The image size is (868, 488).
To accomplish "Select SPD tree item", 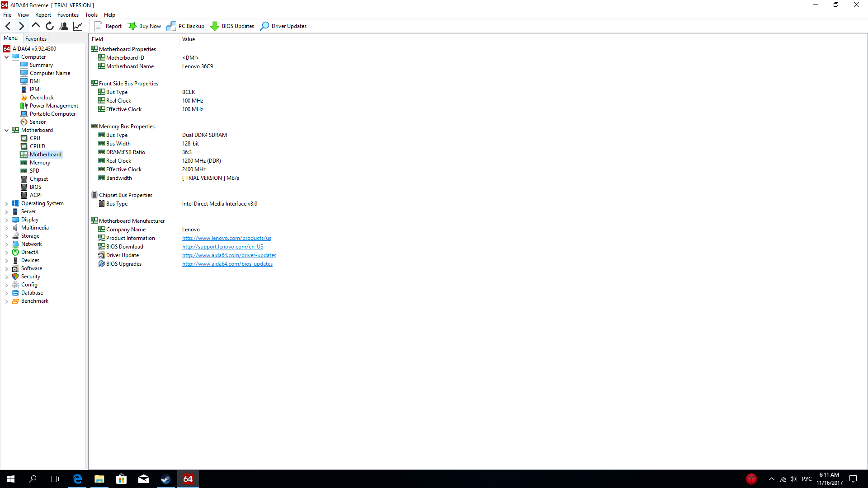I will point(34,171).
